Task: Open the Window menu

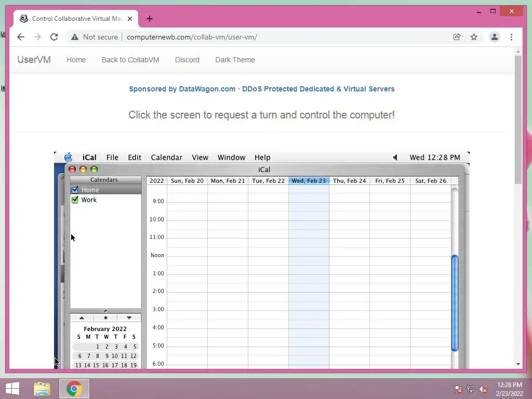Action: [231, 157]
